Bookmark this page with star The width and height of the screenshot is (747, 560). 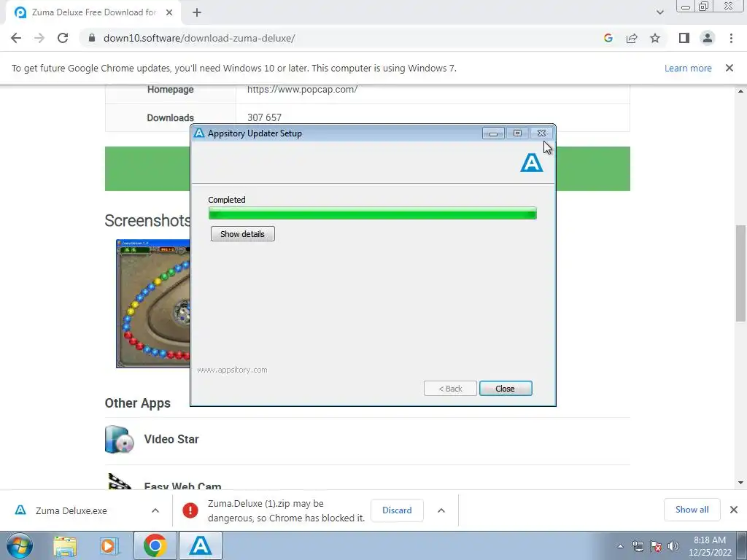(655, 38)
